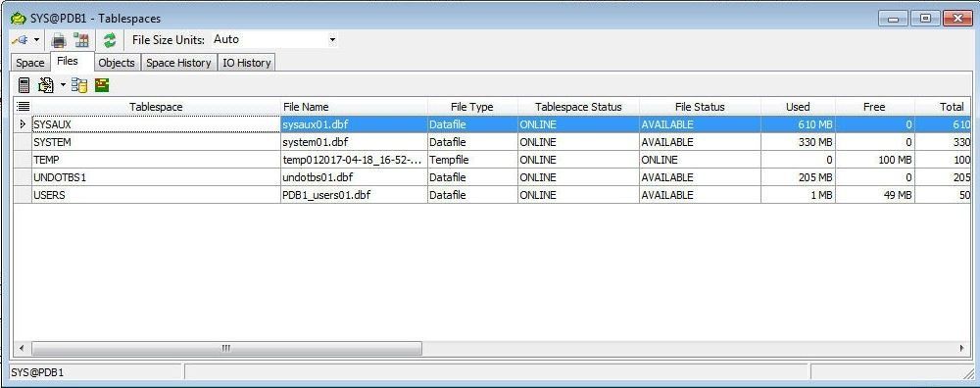Go to the Space History tab

[178, 63]
